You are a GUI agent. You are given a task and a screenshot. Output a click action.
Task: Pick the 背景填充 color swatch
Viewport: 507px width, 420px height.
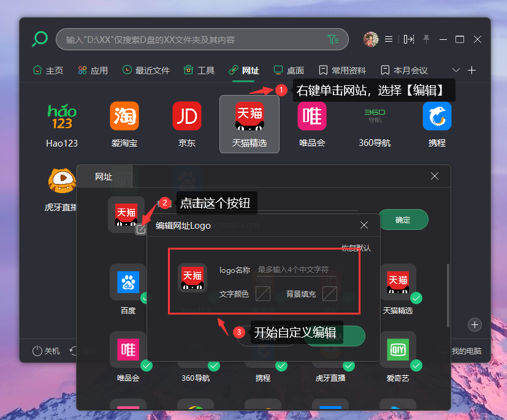[x=330, y=294]
